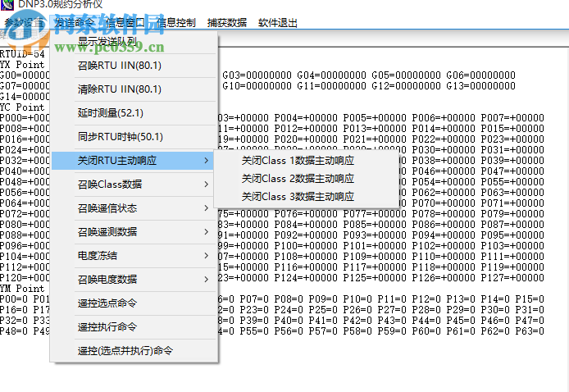
Task: Click YM value P08=0
Action: [x=289, y=299]
